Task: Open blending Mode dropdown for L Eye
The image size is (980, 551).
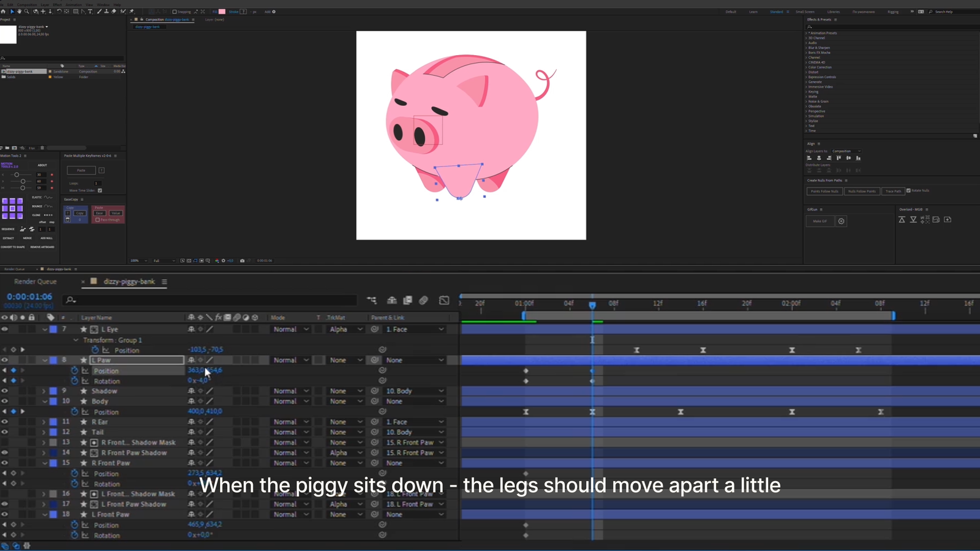Action: (x=290, y=329)
